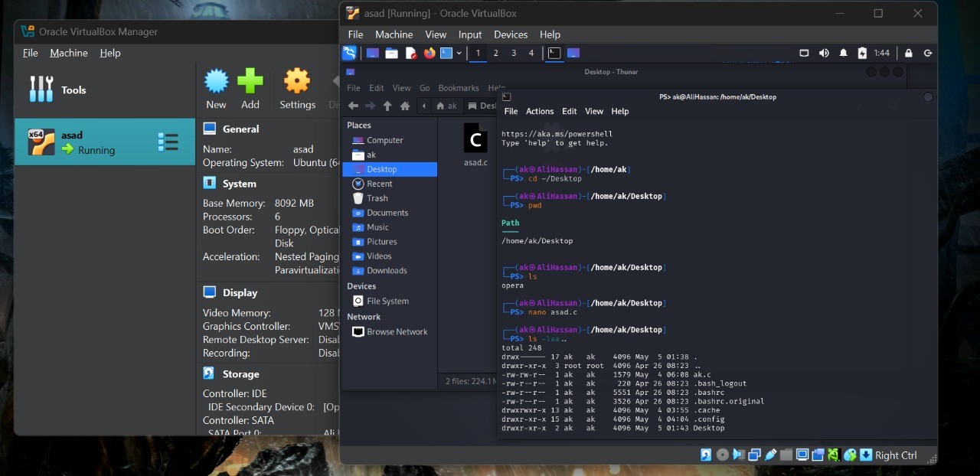Screen dimensions: 980x476
Task: Go to parent folder in Thunar
Action: [387, 106]
